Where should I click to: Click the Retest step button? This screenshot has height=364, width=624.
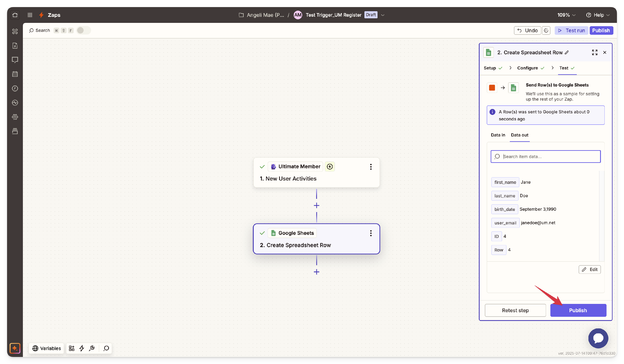point(515,310)
